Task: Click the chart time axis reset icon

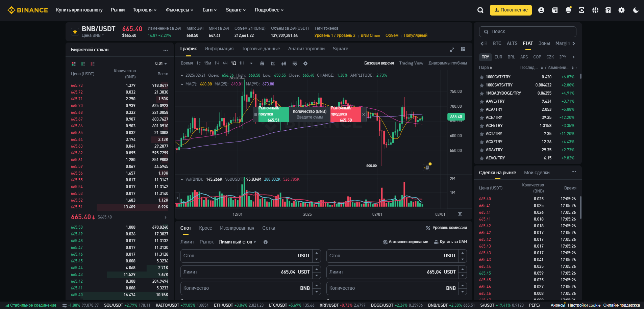Action: [460, 214]
